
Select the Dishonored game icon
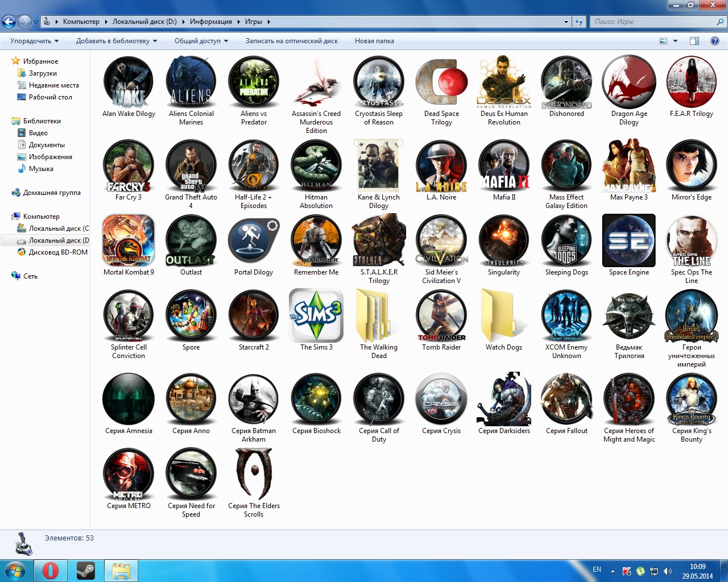coord(566,82)
